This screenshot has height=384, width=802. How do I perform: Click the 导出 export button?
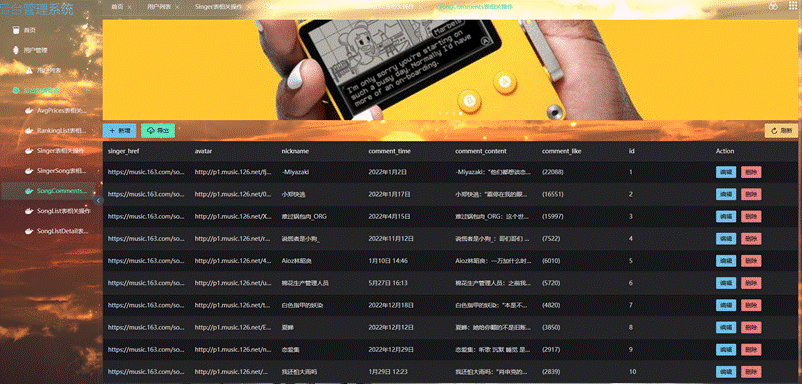158,131
